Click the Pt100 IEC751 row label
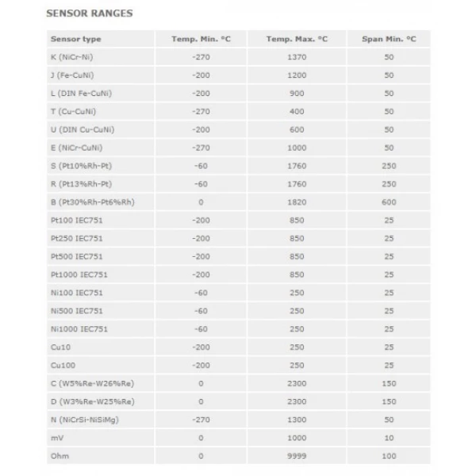Screen dimensions: 476x476 [76, 221]
